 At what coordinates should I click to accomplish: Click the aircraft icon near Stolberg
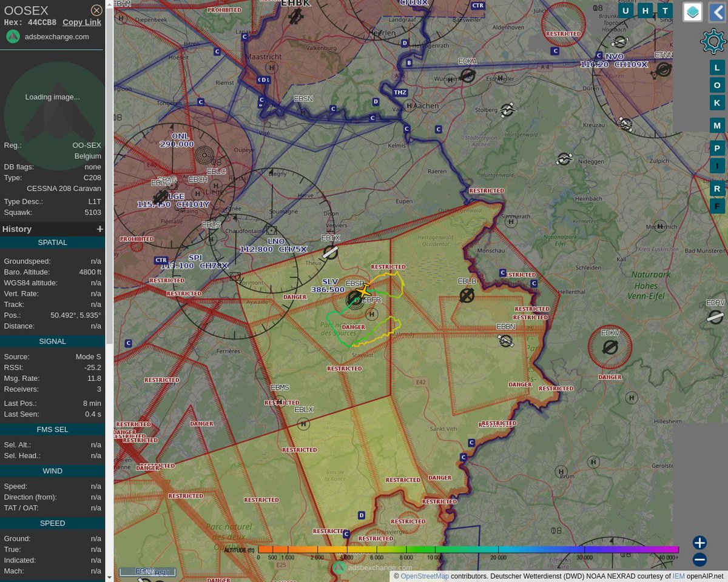507,110
